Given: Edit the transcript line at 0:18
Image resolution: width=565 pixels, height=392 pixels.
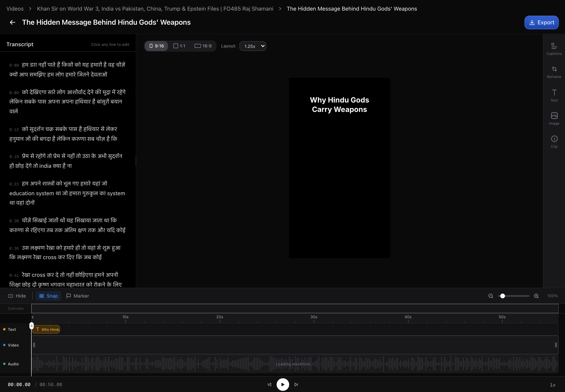Looking at the screenshot, I should (68, 161).
